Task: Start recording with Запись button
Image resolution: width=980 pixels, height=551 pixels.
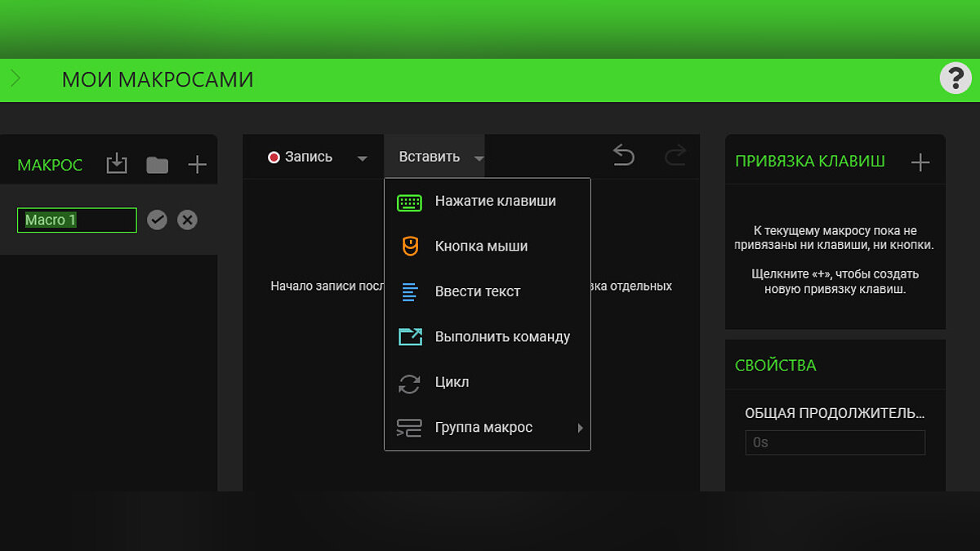Action: (301, 157)
